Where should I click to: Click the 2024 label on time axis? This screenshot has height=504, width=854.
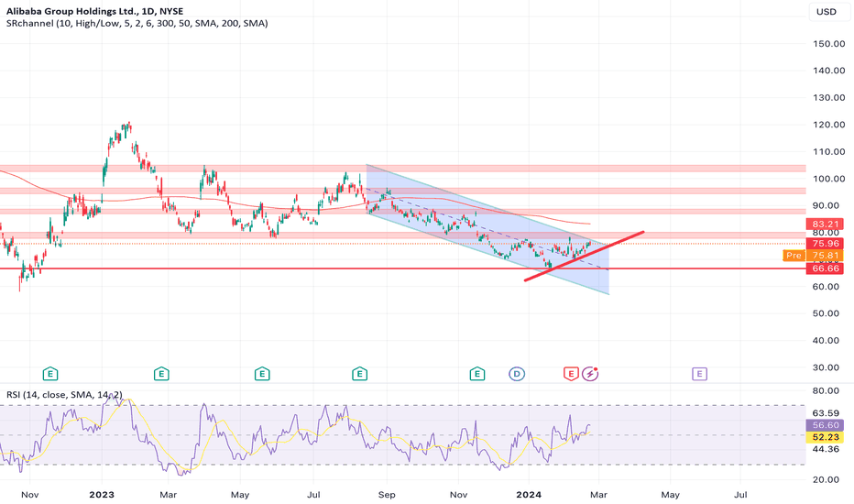pyautogui.click(x=529, y=495)
